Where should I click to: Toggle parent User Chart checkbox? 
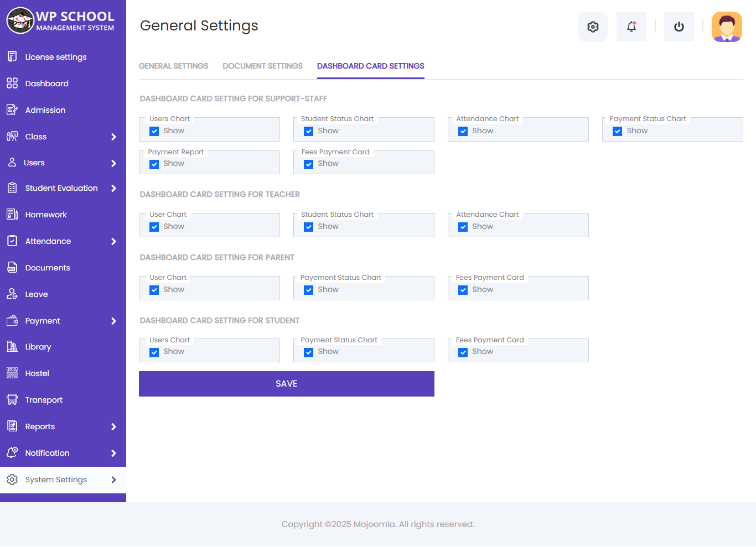pos(154,290)
